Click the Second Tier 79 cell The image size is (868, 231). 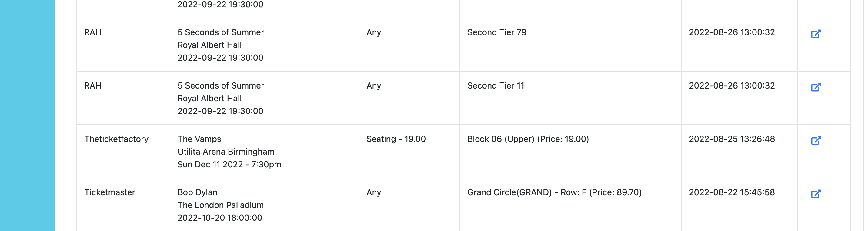496,32
